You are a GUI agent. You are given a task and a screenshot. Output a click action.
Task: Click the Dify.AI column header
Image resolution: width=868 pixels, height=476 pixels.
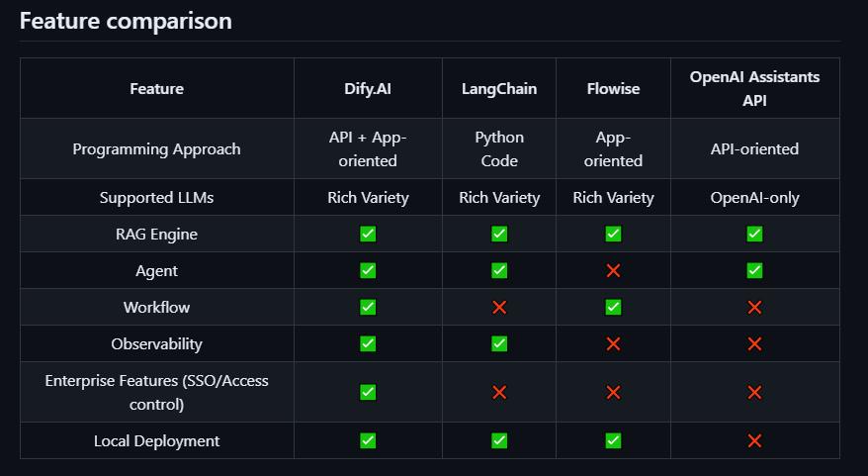pos(368,89)
